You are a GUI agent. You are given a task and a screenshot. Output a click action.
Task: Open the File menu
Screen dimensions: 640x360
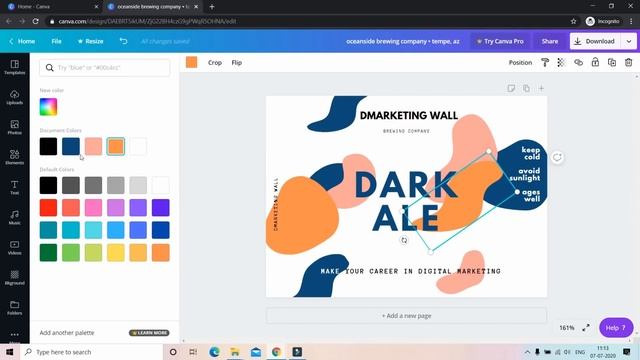pos(56,41)
